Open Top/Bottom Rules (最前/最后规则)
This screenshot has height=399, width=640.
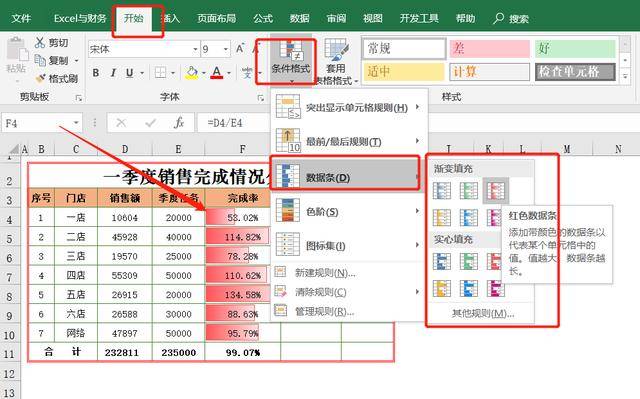tap(349, 141)
